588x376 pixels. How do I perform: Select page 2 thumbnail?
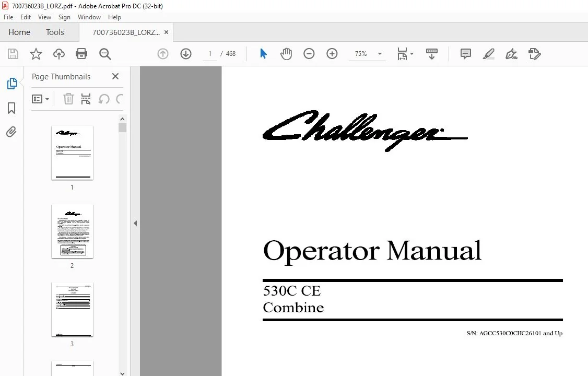point(72,231)
